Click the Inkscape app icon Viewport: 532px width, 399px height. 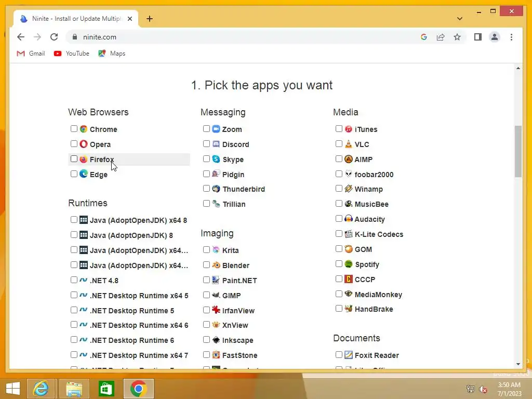(216, 340)
